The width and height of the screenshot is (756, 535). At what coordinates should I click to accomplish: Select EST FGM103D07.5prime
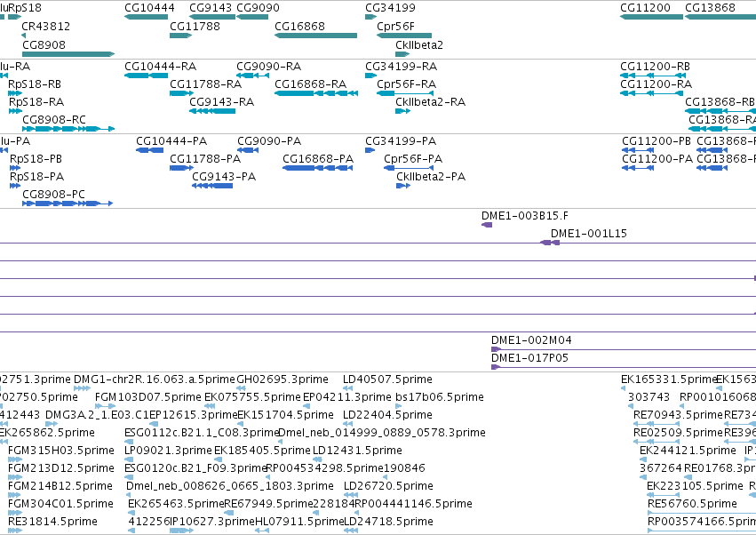click(x=105, y=406)
